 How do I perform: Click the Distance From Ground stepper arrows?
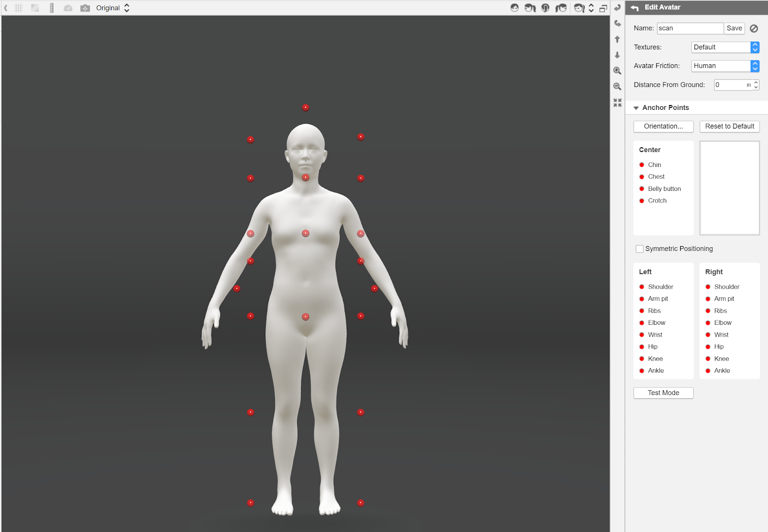tap(756, 85)
